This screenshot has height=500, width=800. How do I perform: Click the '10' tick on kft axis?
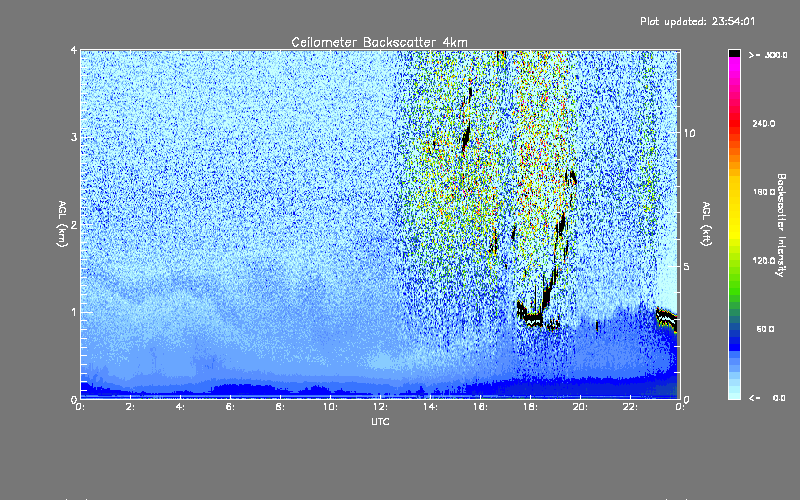[x=689, y=133]
